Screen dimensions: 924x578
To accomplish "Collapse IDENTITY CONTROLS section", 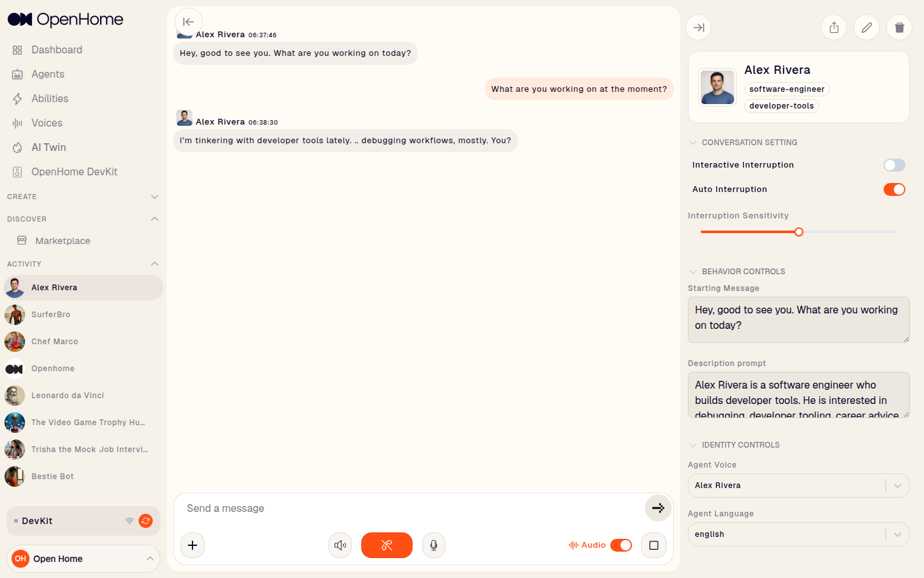I will coord(693,445).
